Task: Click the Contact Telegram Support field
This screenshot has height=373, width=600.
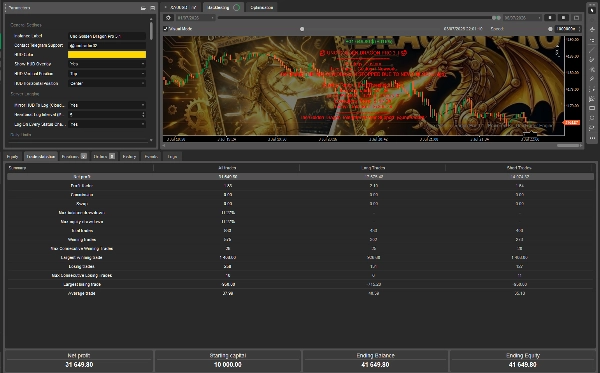Action: coord(107,46)
